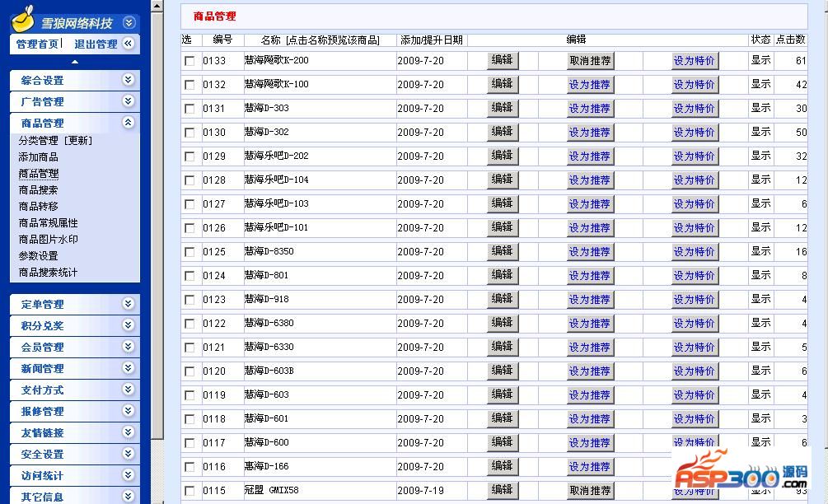The image size is (828, 504).
Task: Open 管理首页 link
Action: (x=37, y=44)
